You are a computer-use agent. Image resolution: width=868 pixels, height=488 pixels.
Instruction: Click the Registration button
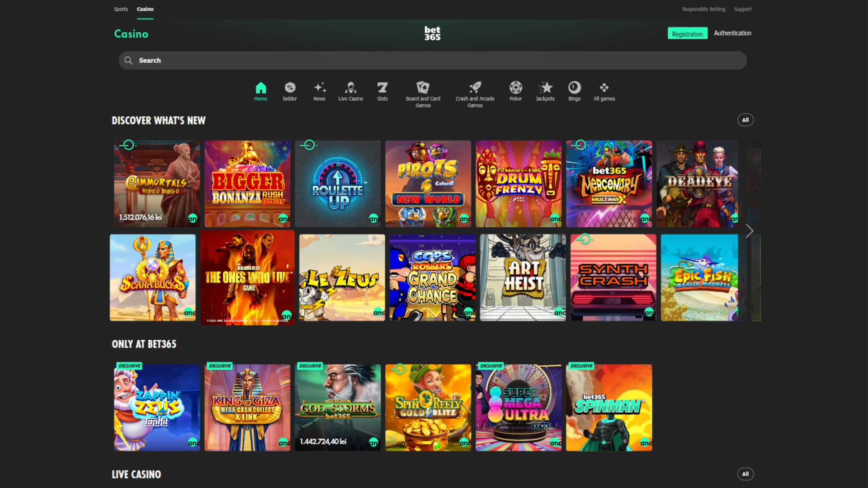coord(687,33)
